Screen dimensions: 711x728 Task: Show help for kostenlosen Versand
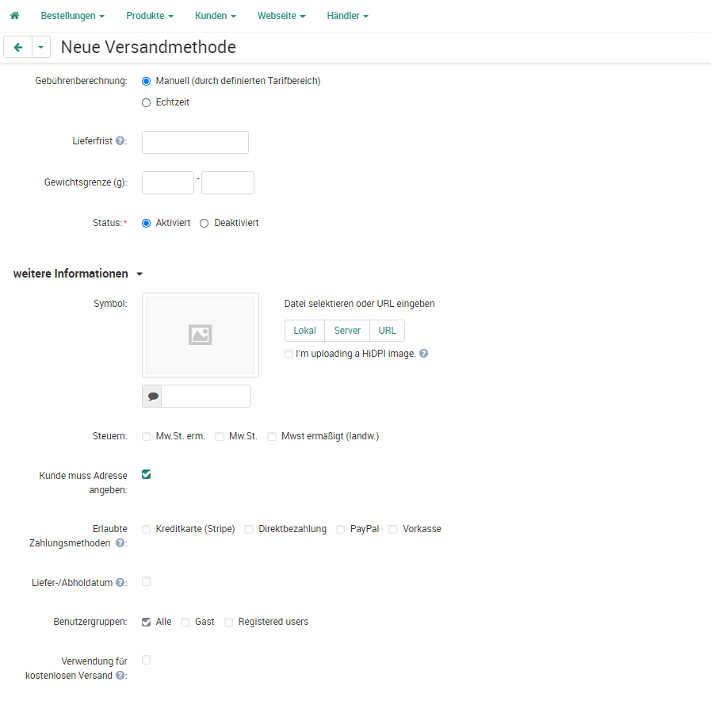(120, 675)
